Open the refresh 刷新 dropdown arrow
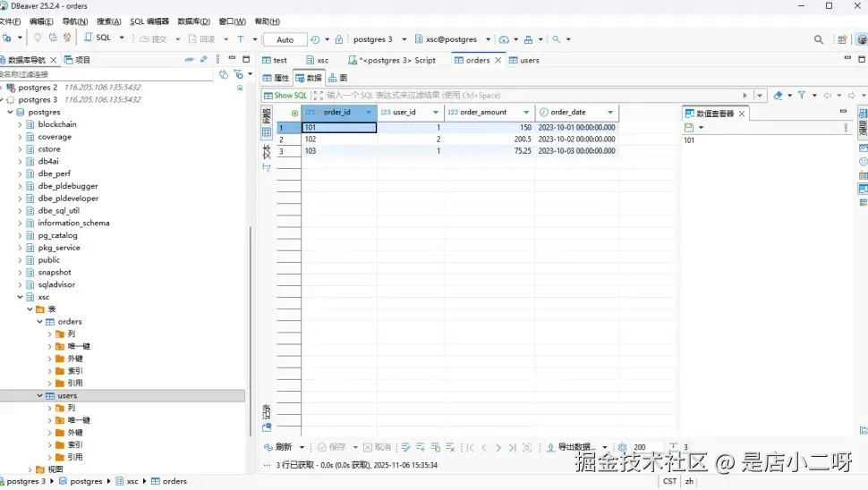868x490 pixels. click(302, 447)
